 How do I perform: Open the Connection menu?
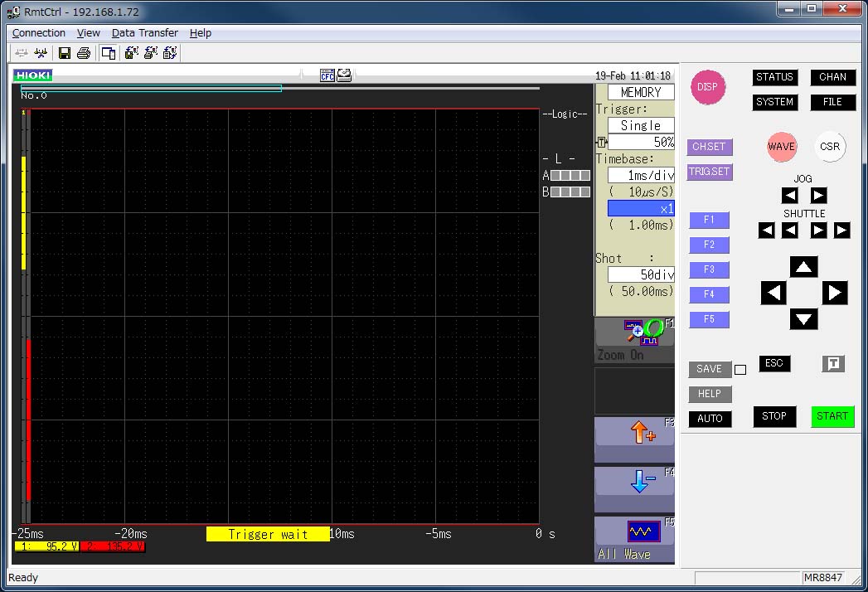39,33
